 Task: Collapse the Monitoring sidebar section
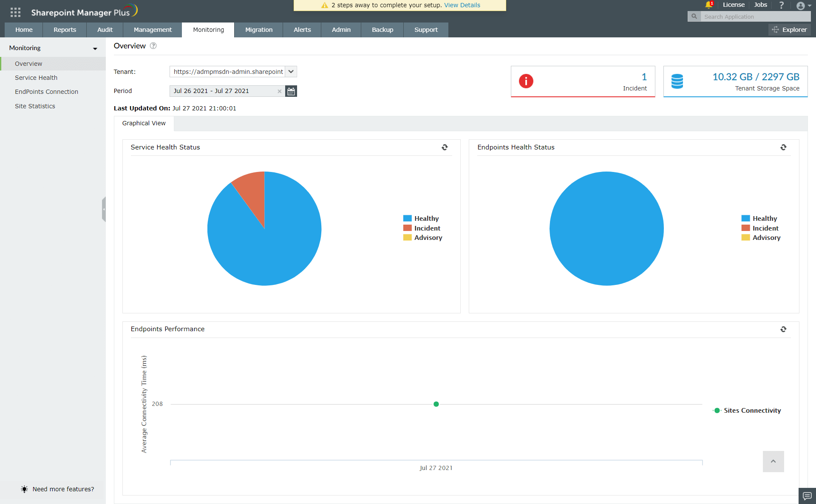[x=94, y=48]
